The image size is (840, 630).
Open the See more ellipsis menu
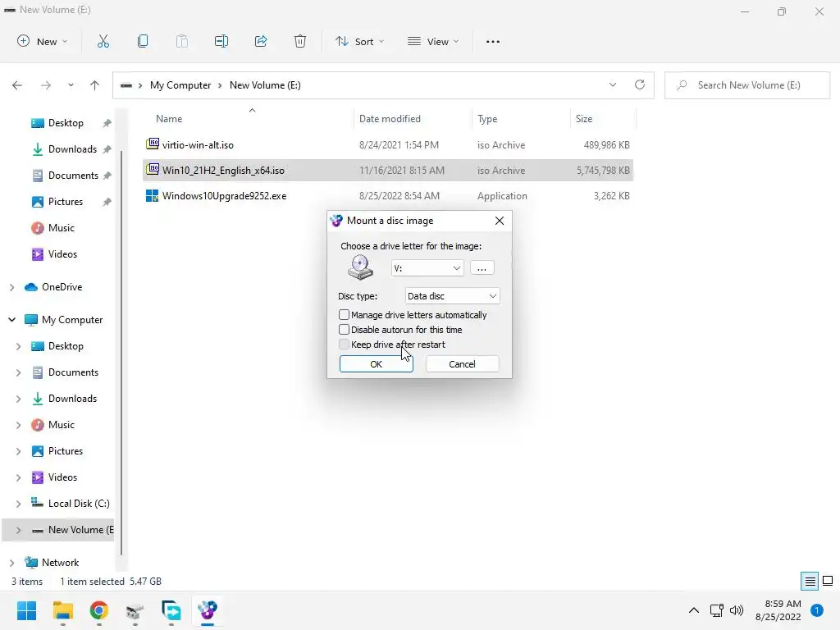click(493, 41)
